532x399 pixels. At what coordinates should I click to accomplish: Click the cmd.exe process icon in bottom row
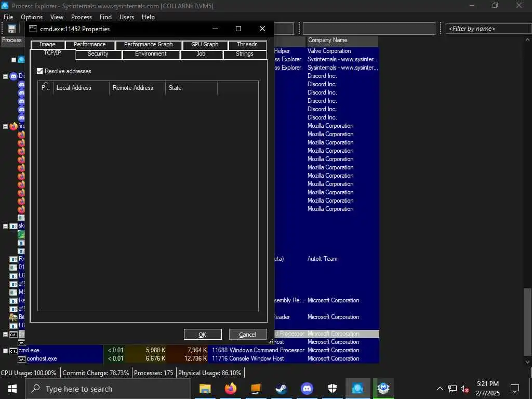pyautogui.click(x=13, y=351)
